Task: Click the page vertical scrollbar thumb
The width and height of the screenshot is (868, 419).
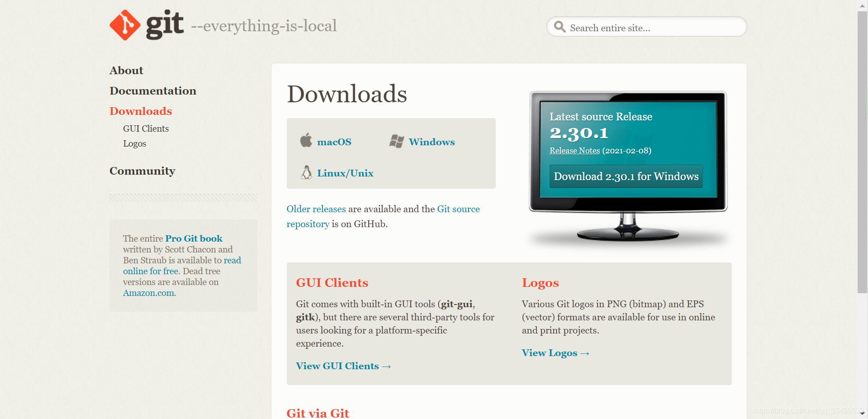Action: click(862, 152)
